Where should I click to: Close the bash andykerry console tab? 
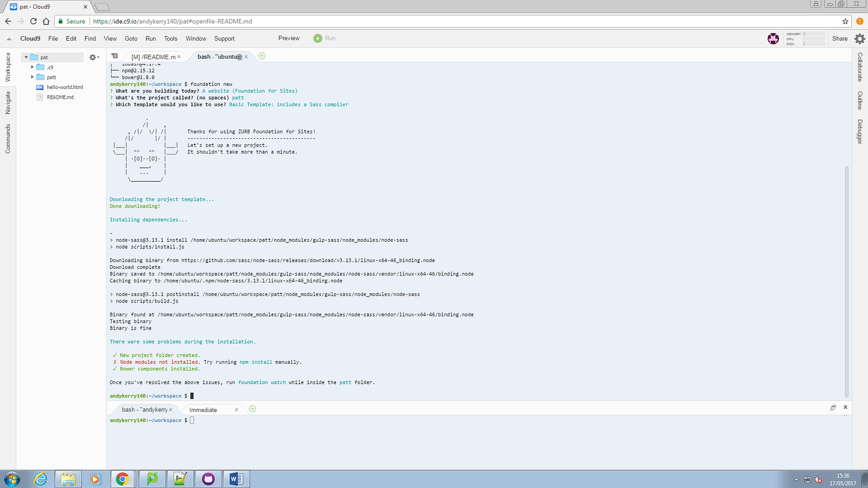170,409
